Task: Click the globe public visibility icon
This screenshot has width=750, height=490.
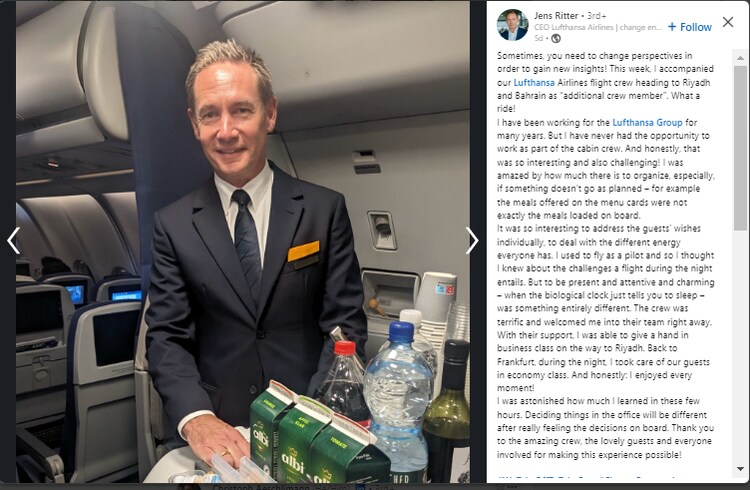Action: tap(556, 38)
